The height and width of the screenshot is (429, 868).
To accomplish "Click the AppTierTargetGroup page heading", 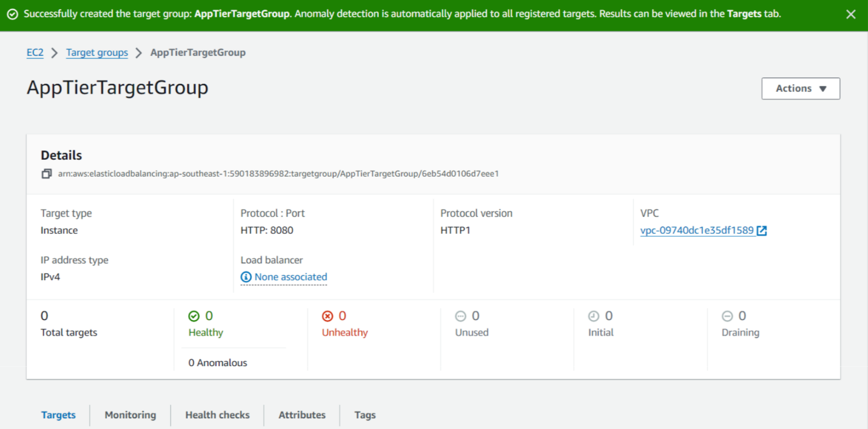I will pyautogui.click(x=117, y=88).
